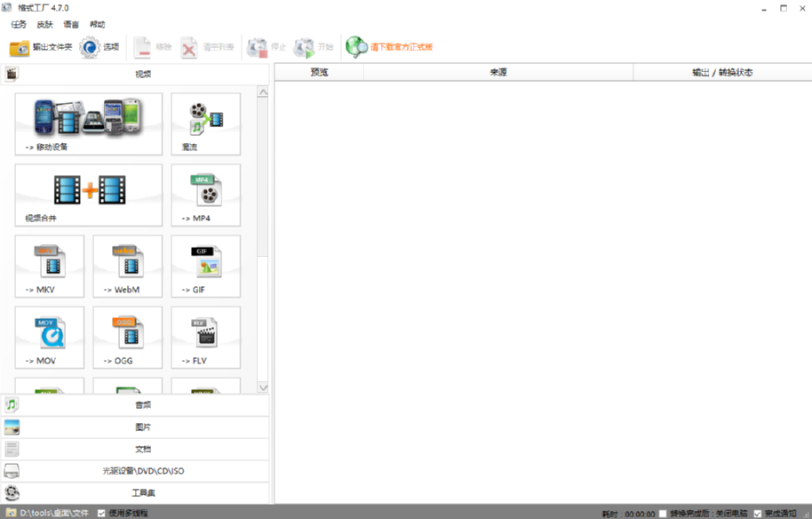Click the status bar folder icon
The width and height of the screenshot is (812, 519).
coord(11,513)
